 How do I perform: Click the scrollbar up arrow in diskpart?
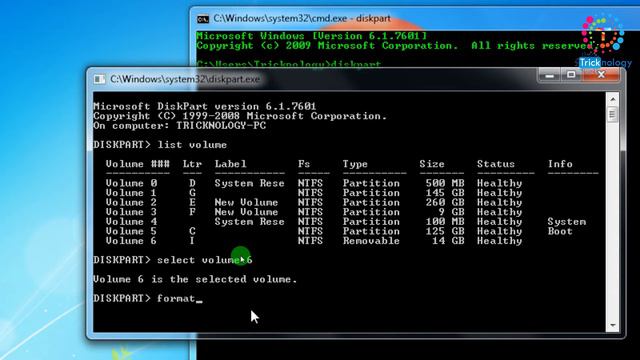(613, 99)
